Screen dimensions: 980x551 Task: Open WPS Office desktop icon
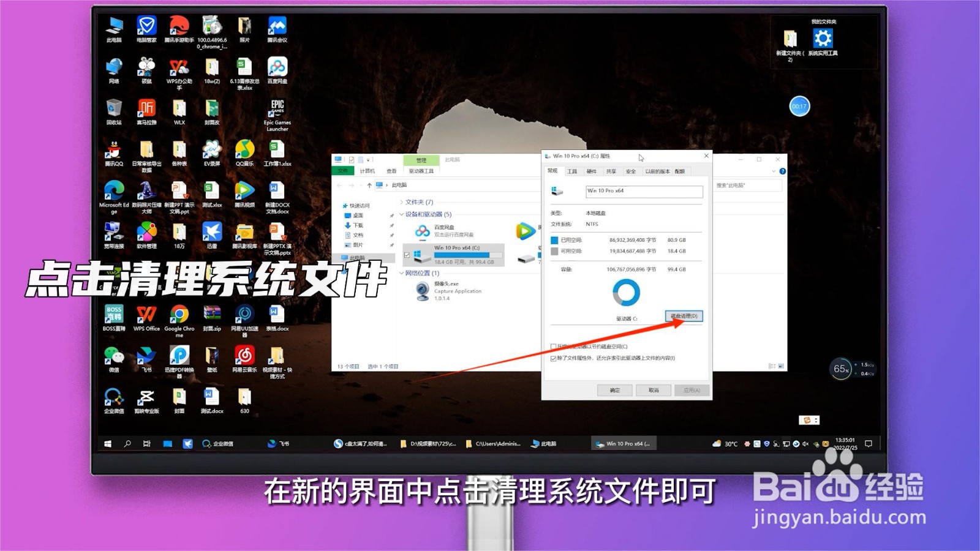[146, 318]
